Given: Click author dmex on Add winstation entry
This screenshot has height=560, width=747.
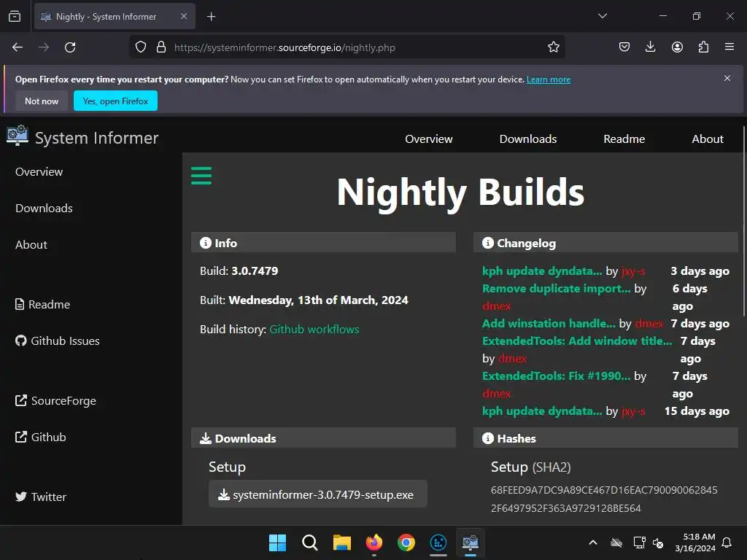Looking at the screenshot, I should tap(649, 323).
